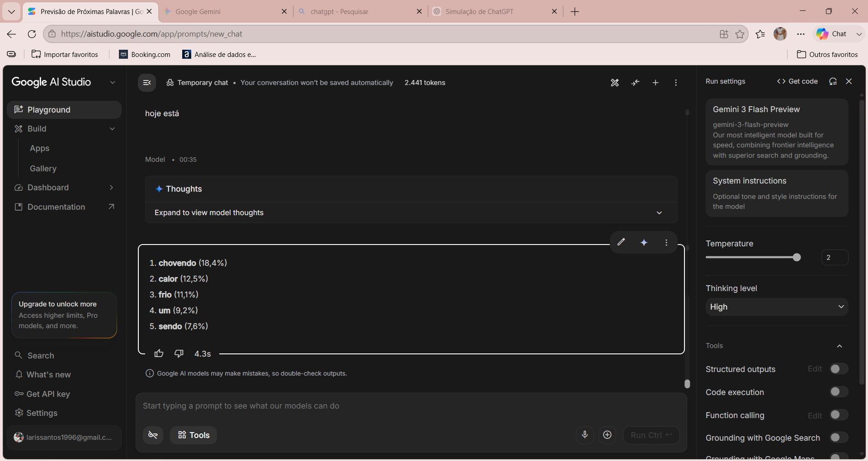Image resolution: width=868 pixels, height=461 pixels.
Task: Click the System instructions card
Action: 777,193
